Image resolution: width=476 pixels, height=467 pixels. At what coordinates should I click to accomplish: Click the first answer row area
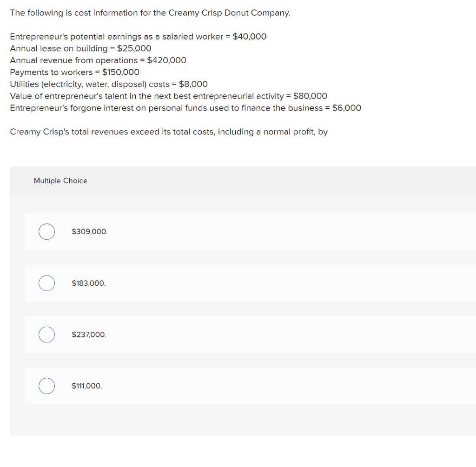[x=250, y=231]
